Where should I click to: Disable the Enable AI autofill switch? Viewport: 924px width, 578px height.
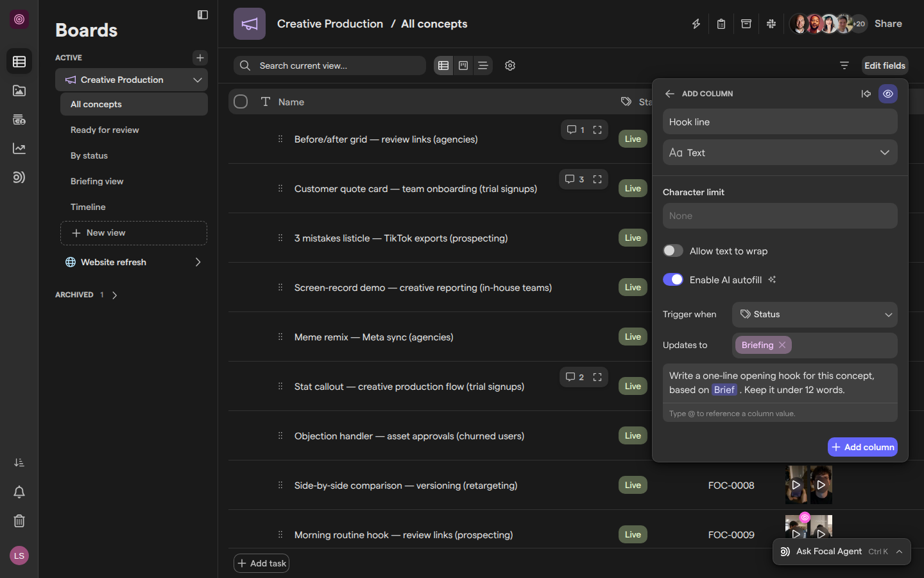[x=673, y=279]
